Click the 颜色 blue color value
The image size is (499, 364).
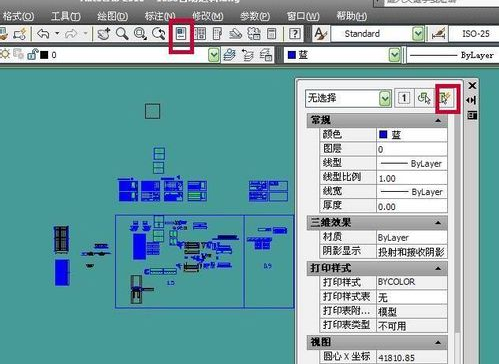[412, 135]
